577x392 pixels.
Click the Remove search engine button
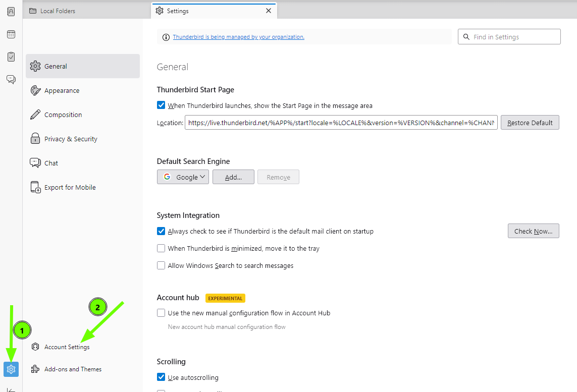(x=278, y=177)
